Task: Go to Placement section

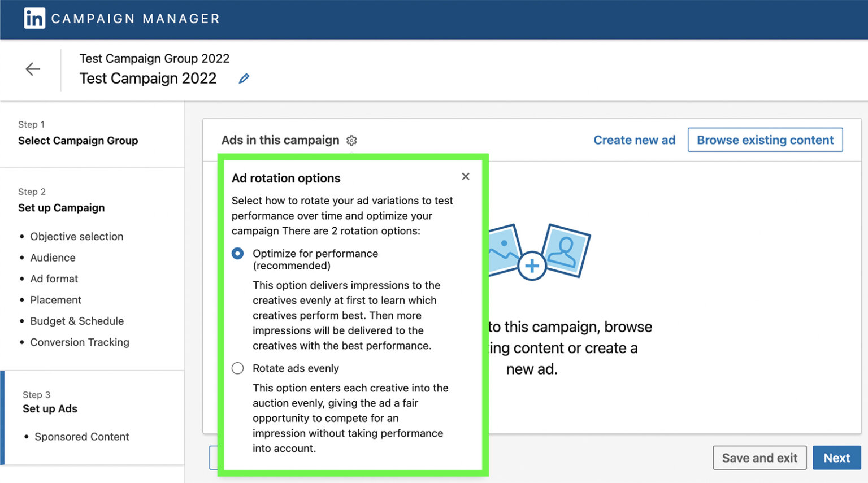Action: [x=56, y=300]
